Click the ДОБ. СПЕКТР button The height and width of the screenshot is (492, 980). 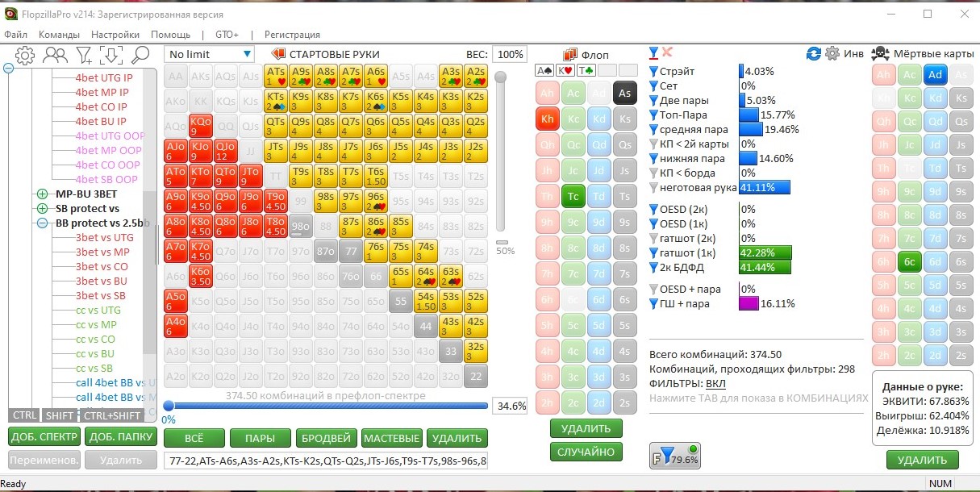pos(44,437)
